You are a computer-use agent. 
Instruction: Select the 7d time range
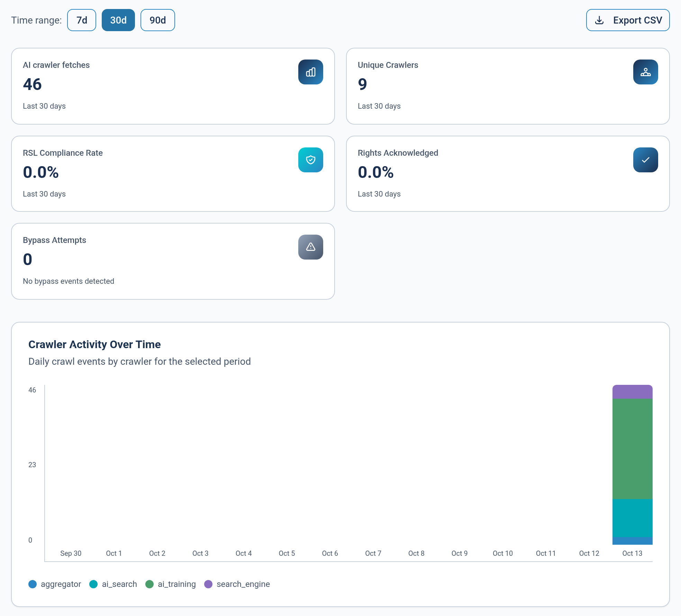click(82, 20)
